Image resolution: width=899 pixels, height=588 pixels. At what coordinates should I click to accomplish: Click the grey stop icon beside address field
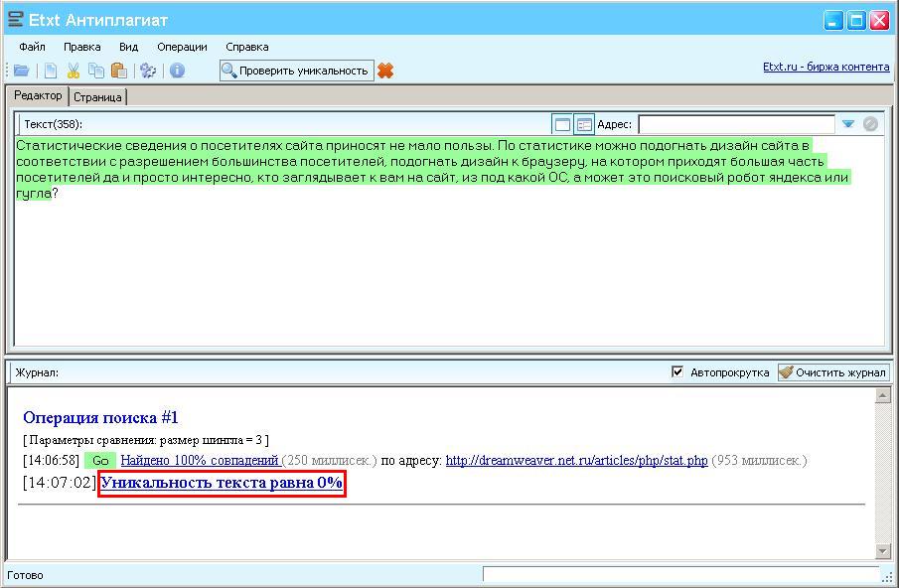click(x=870, y=124)
